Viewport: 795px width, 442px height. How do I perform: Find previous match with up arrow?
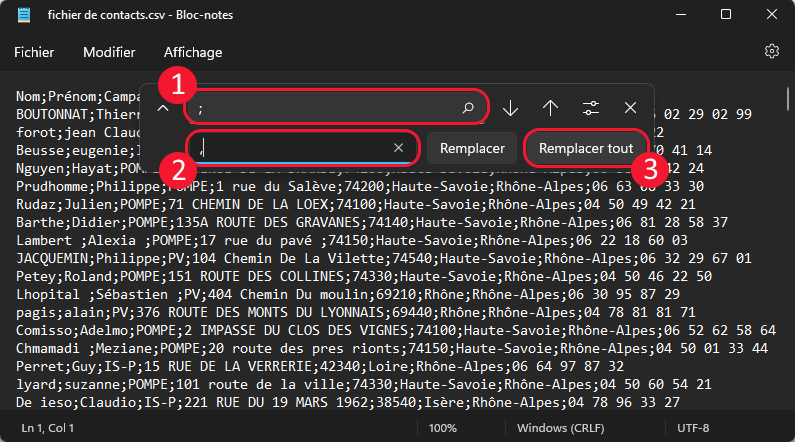550,108
